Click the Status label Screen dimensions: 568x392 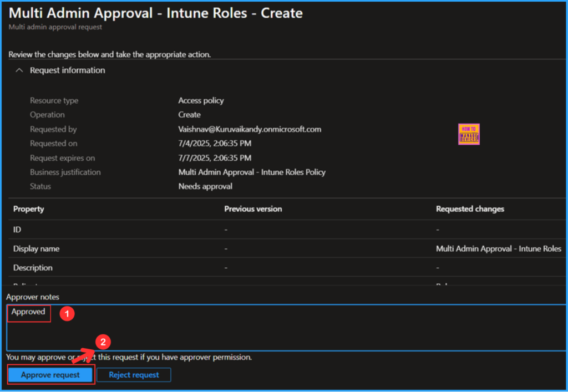pyautogui.click(x=40, y=186)
